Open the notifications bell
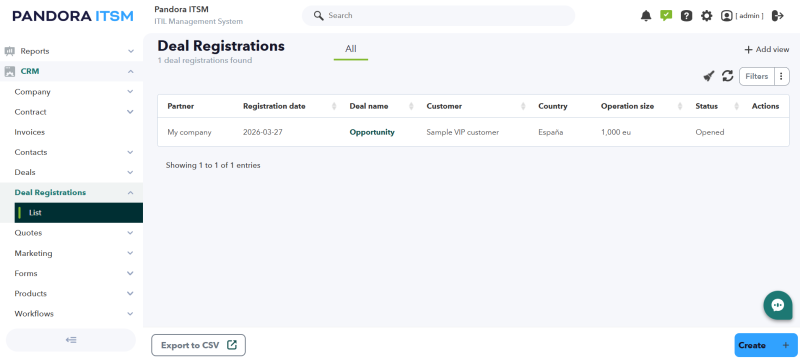Screen dimensions: 800x360 [646, 16]
